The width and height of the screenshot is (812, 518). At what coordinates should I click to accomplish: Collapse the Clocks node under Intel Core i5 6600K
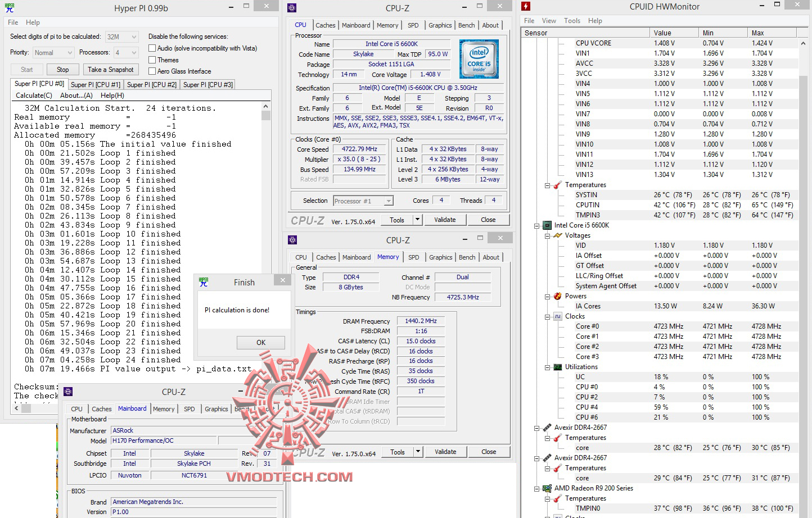point(547,317)
